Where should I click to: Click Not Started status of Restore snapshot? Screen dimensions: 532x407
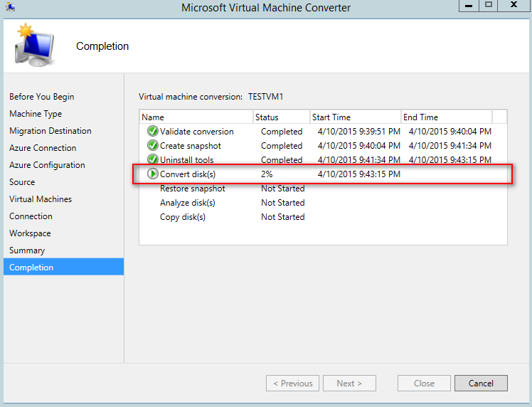282,189
